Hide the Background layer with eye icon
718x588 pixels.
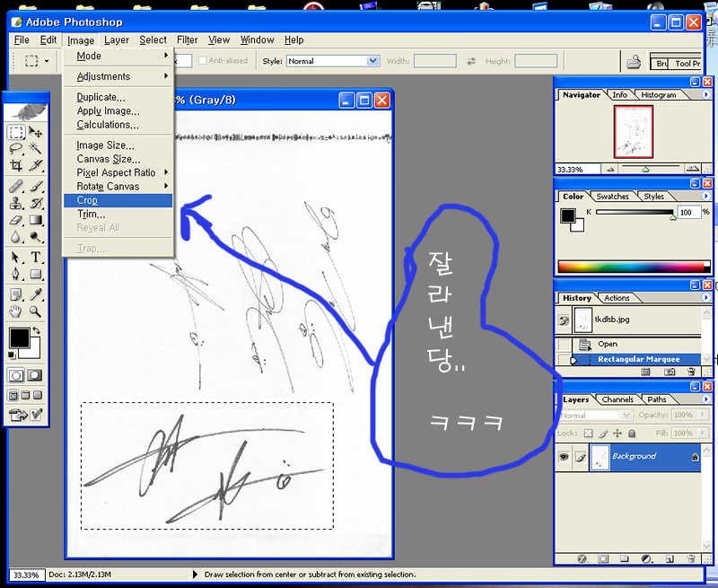(564, 456)
